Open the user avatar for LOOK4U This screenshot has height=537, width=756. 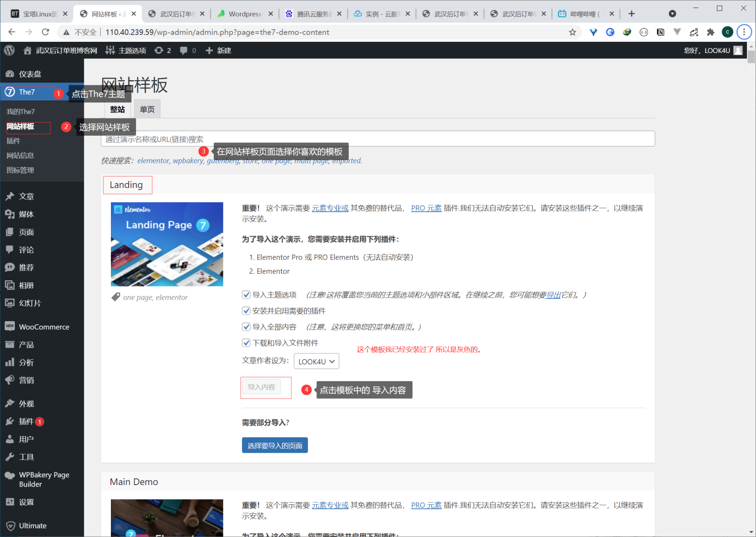[x=738, y=50]
